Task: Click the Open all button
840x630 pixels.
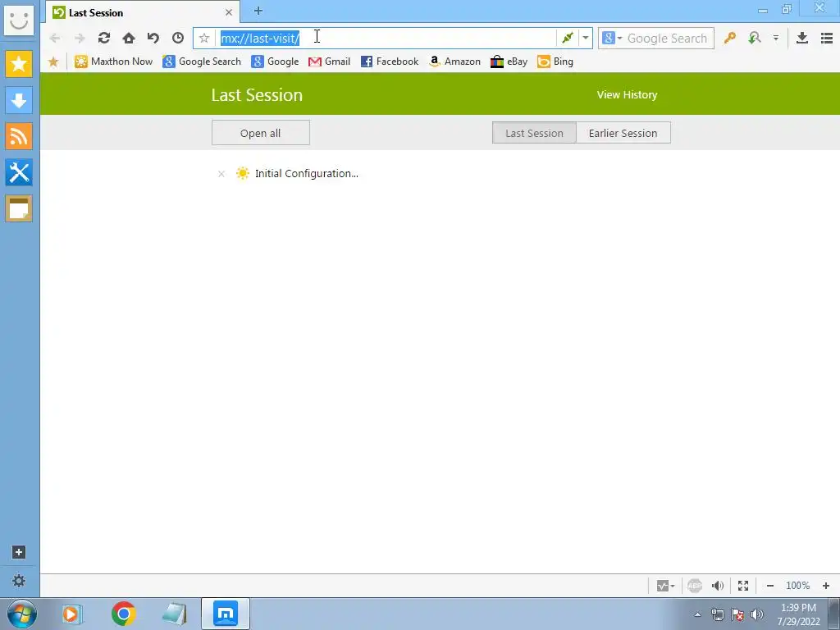Action: [260, 133]
